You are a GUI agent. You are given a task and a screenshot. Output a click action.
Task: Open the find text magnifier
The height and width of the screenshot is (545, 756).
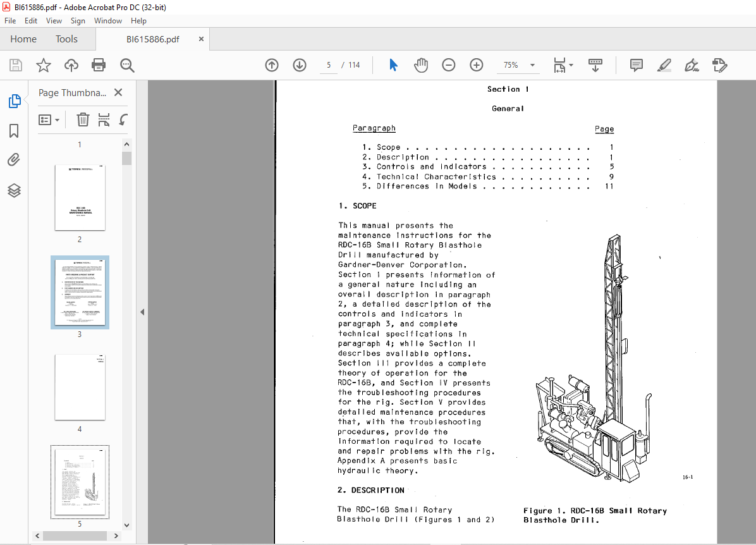[x=127, y=65]
